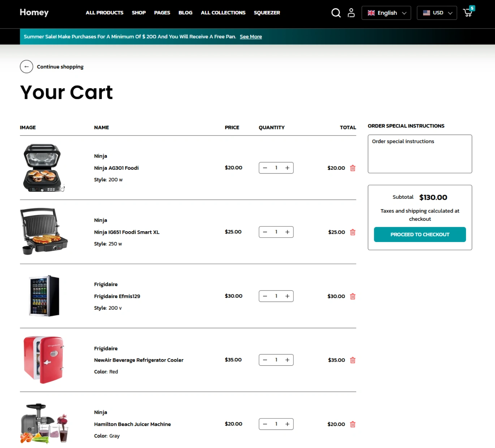Open the All Products menu
Viewport: 495px width, 448px height.
(104, 13)
